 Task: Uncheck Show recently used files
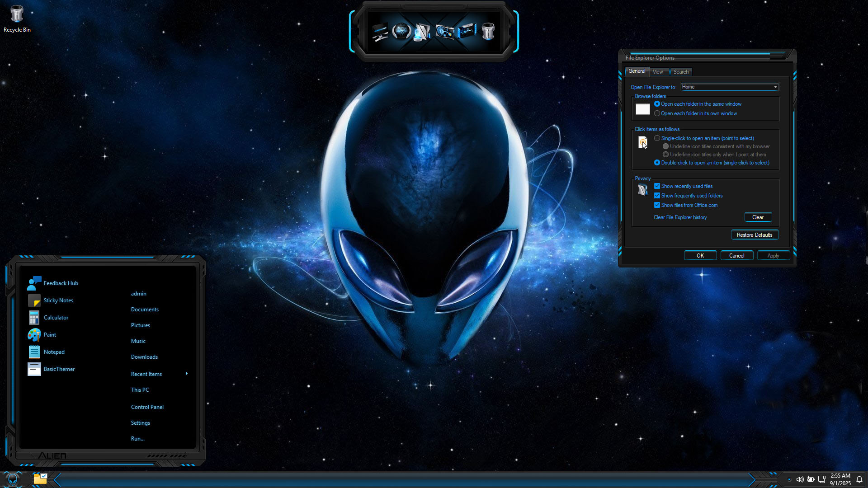click(657, 186)
